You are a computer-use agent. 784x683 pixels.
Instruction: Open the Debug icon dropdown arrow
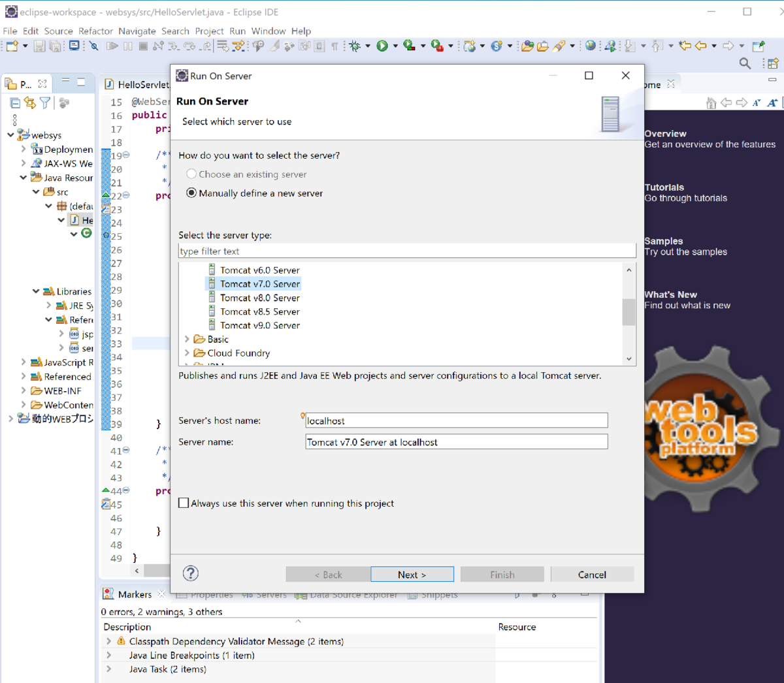click(x=368, y=46)
